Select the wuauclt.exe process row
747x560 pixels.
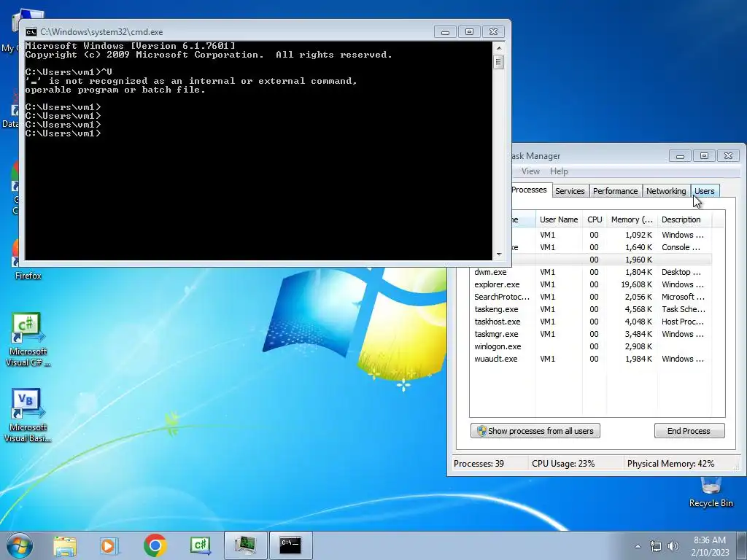coord(591,359)
